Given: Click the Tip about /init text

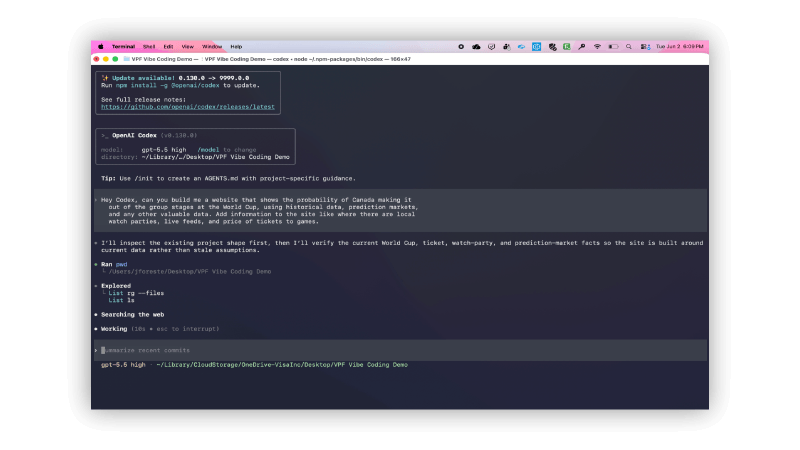Looking at the screenshot, I should coord(228,179).
